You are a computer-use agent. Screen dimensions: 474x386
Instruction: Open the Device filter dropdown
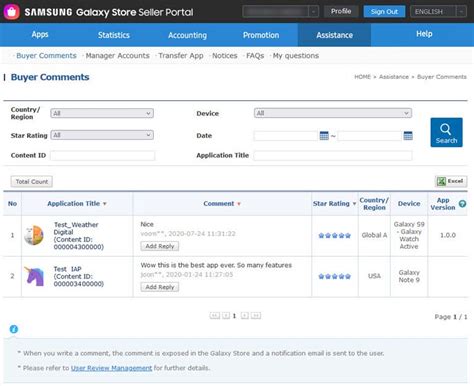[333, 113]
